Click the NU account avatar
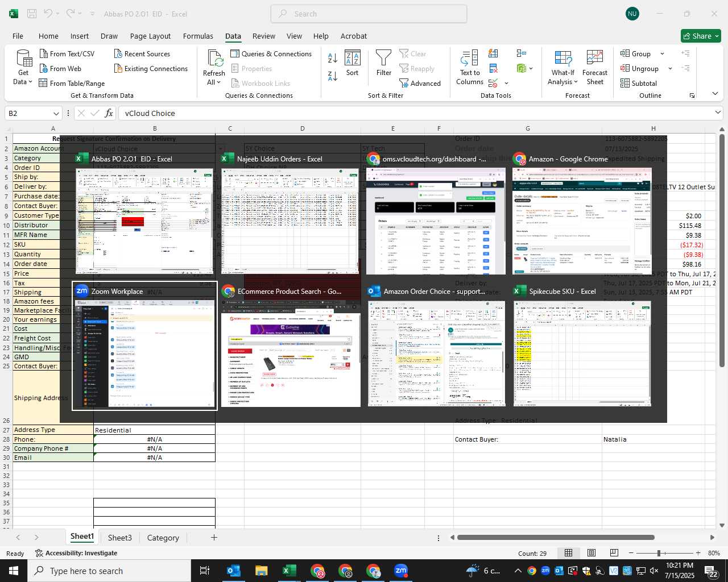 coord(632,14)
